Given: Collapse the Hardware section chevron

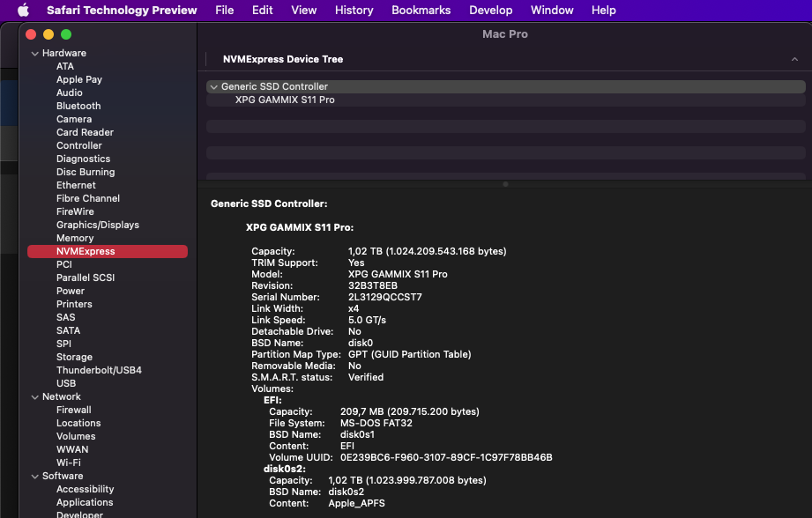Looking at the screenshot, I should click(x=34, y=54).
